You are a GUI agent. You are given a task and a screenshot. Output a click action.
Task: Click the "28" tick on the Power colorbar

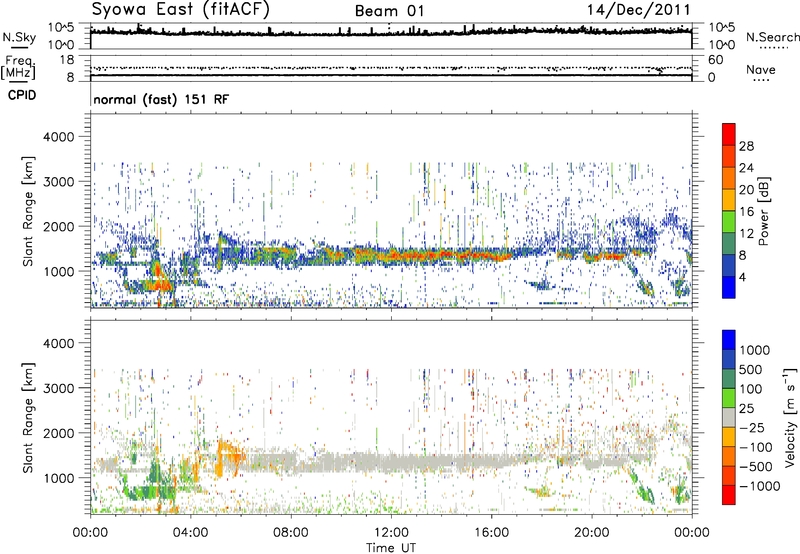(746, 146)
